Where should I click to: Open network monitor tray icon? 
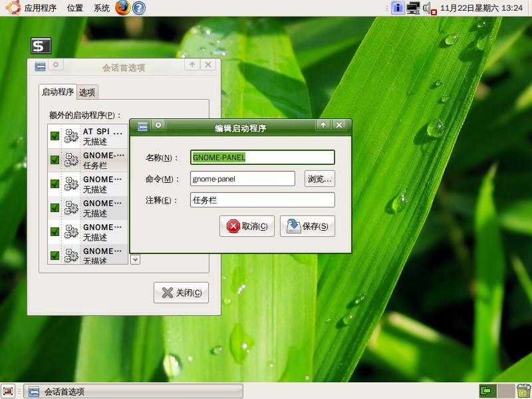413,8
